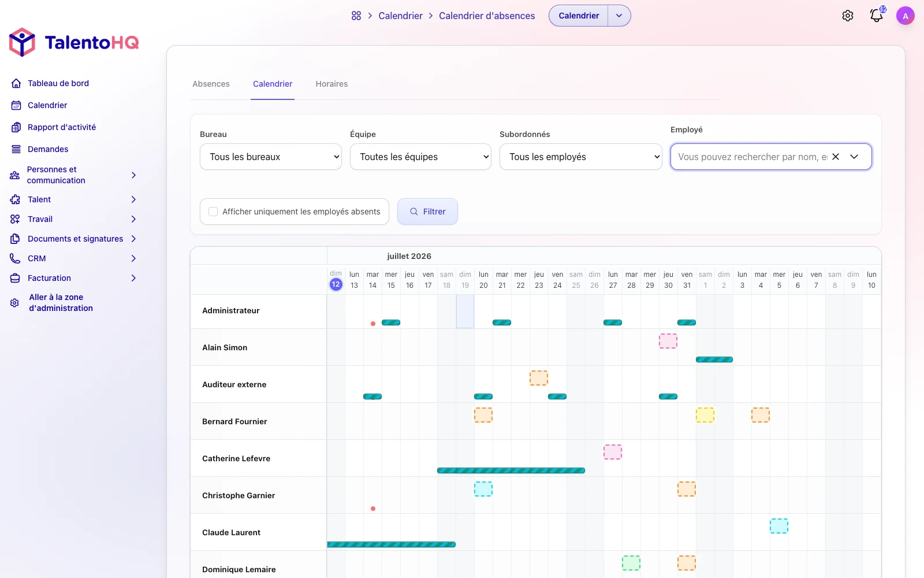Click the TalentoHQ logo

click(74, 42)
